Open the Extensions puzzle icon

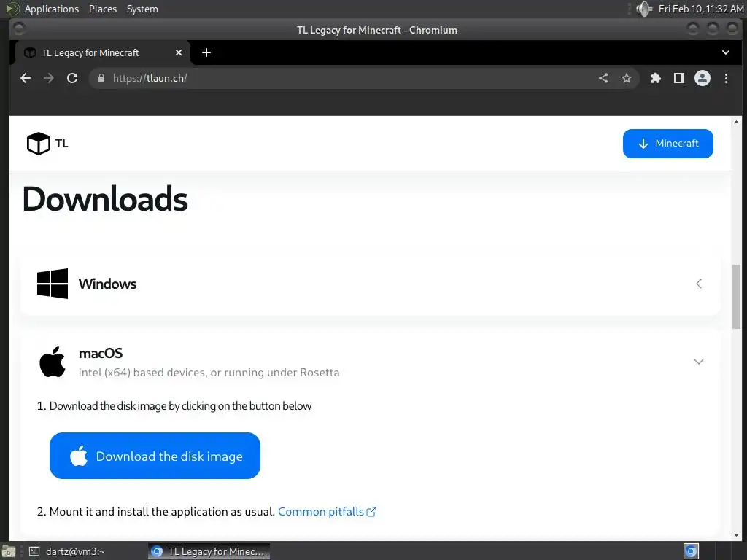[x=656, y=78]
